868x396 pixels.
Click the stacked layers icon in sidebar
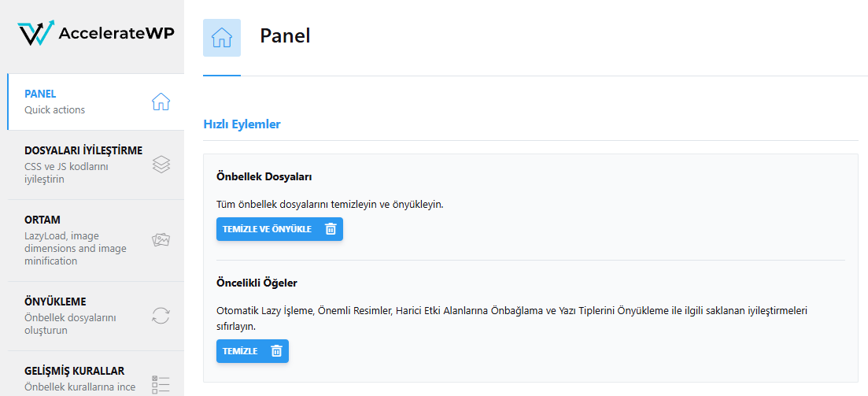(161, 164)
